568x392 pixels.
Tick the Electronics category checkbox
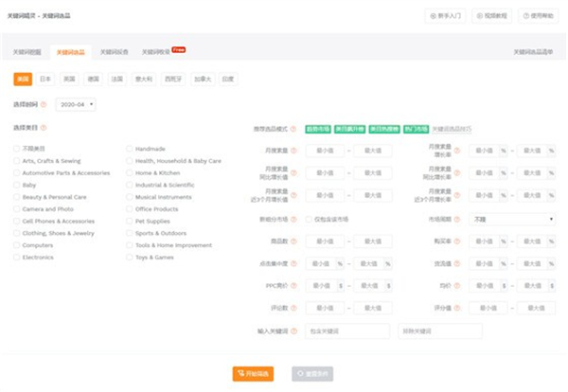[x=16, y=257]
